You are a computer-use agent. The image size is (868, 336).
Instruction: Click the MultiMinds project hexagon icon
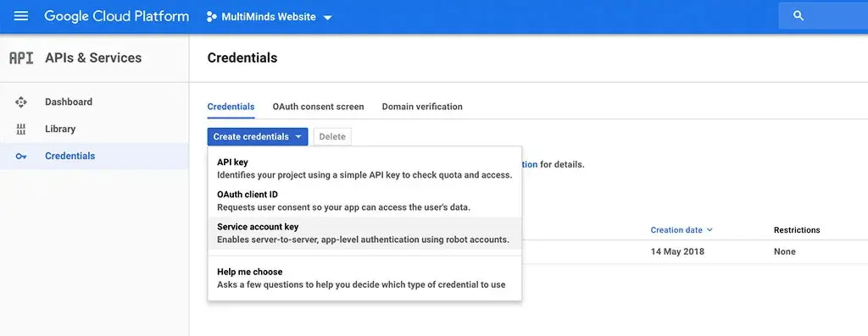point(211,17)
